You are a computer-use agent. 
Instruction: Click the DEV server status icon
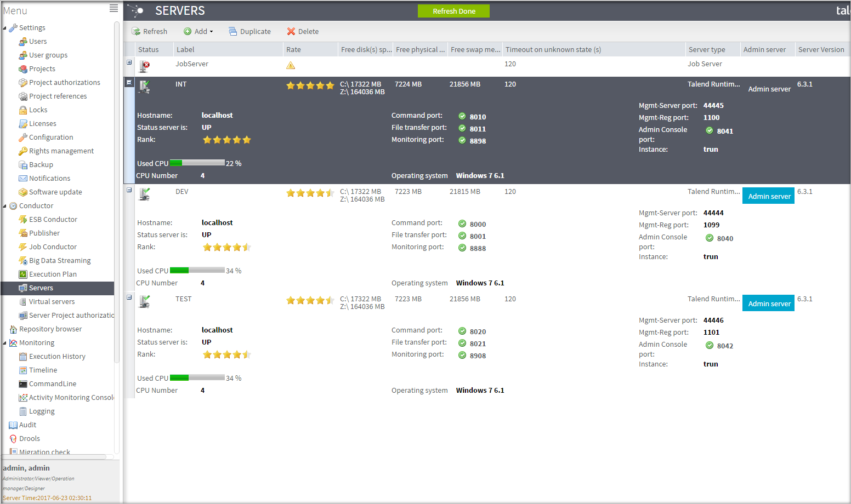point(144,194)
